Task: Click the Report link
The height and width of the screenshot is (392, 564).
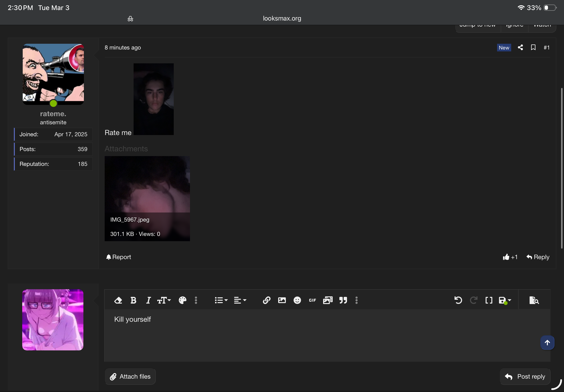Action: 119,257
